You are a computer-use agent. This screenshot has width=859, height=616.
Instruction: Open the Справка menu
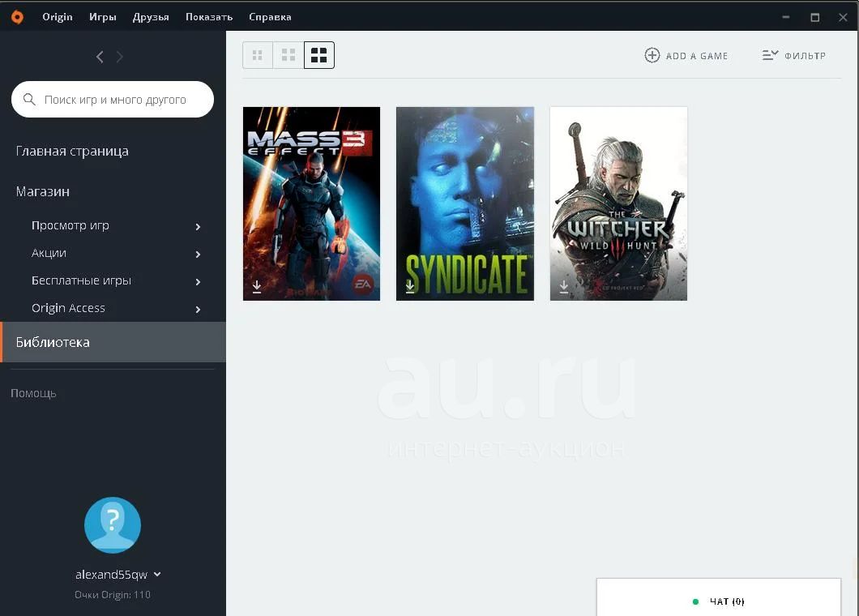tap(270, 17)
